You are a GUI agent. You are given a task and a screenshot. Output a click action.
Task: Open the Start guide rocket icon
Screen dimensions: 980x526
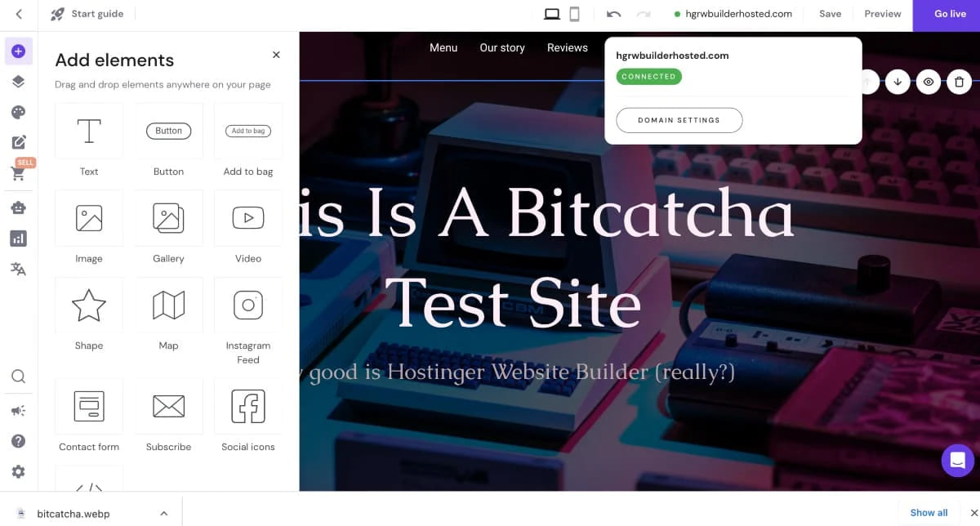[57, 14]
